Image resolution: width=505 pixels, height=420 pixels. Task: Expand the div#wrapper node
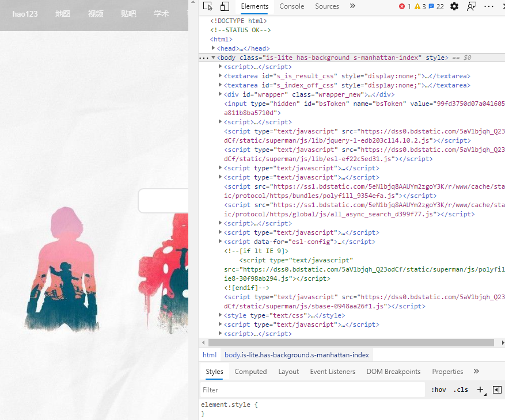pyautogui.click(x=221, y=94)
